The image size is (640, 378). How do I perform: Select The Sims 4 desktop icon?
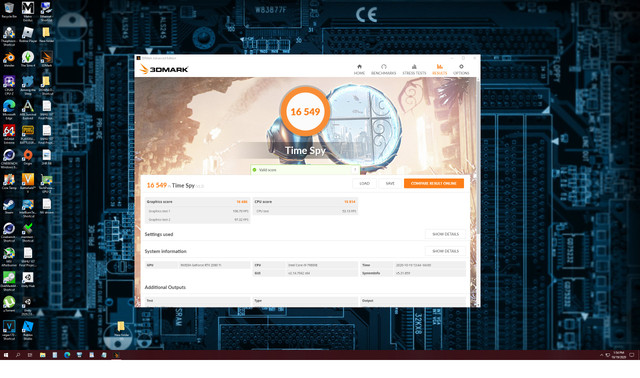28,59
